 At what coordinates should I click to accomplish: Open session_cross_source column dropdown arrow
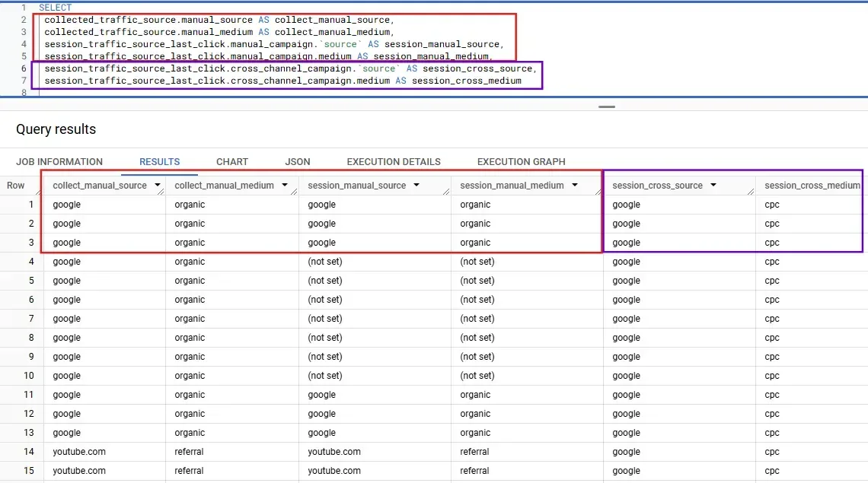pyautogui.click(x=714, y=185)
